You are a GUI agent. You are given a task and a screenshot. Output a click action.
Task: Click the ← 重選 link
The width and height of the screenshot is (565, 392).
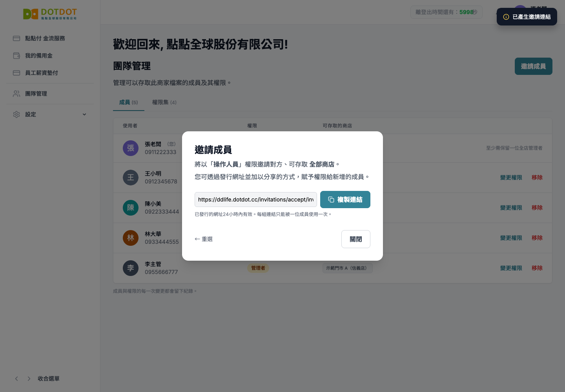click(x=204, y=239)
